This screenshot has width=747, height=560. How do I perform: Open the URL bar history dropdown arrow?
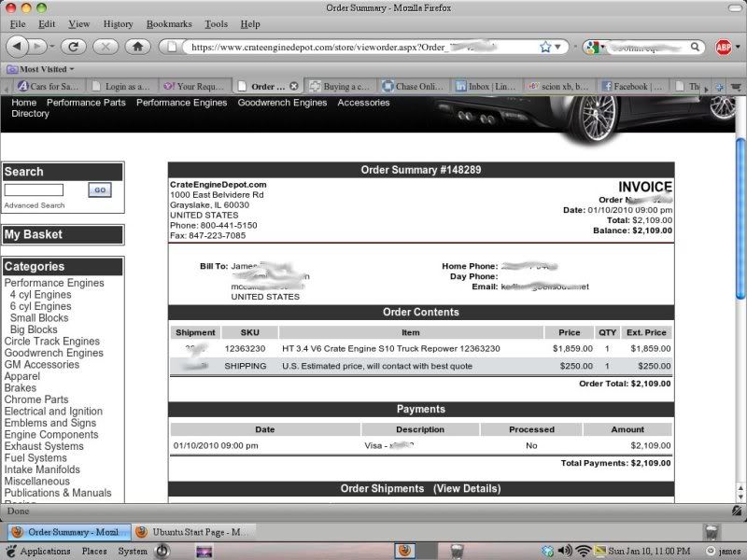[557, 47]
